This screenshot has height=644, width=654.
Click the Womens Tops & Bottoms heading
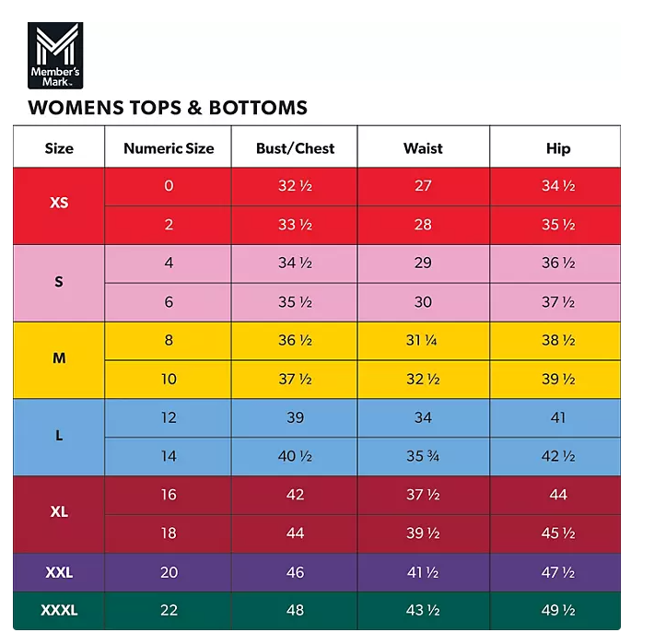[x=168, y=108]
